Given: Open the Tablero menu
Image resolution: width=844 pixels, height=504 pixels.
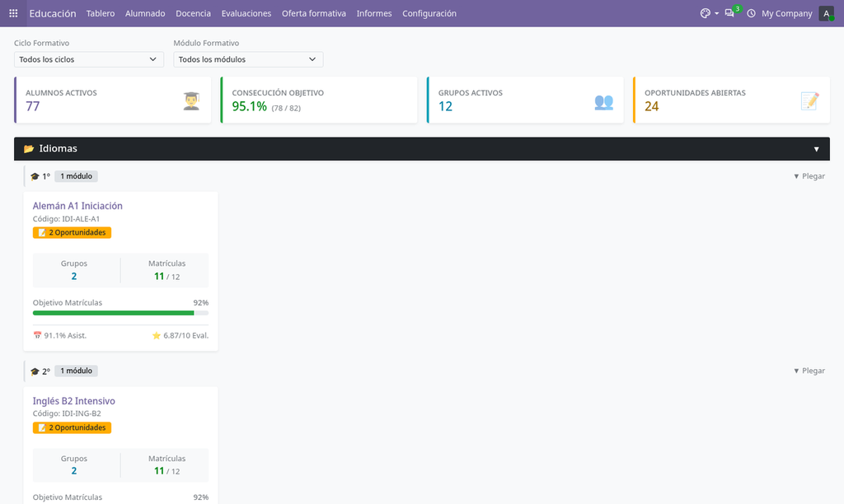Looking at the screenshot, I should click(101, 13).
